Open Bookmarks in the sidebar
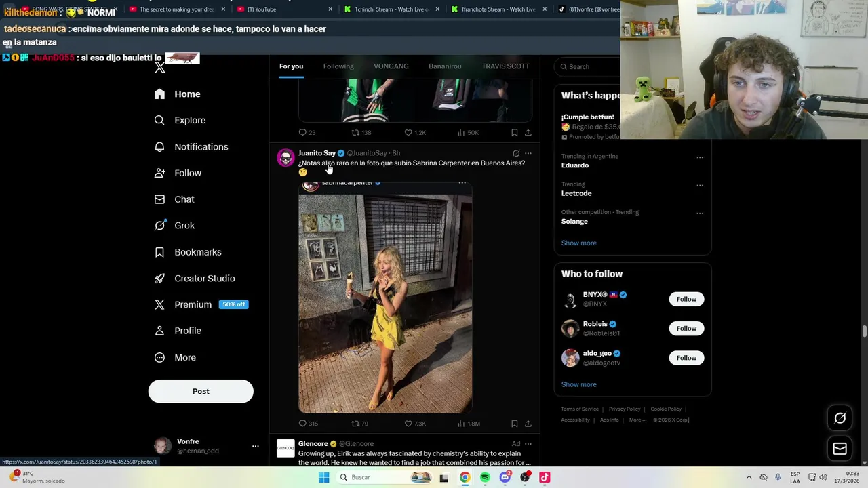The width and height of the screenshot is (868, 488). pyautogui.click(x=188, y=252)
